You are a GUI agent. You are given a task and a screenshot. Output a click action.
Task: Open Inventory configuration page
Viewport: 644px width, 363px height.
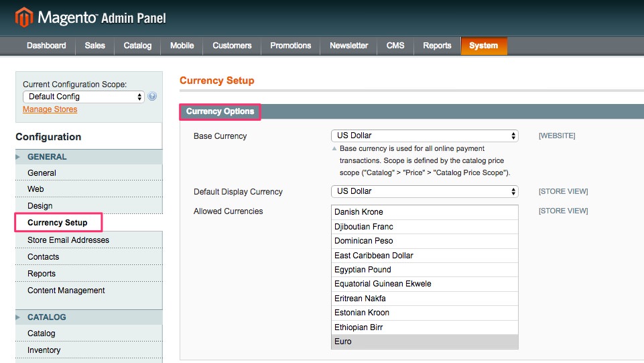click(88, 350)
